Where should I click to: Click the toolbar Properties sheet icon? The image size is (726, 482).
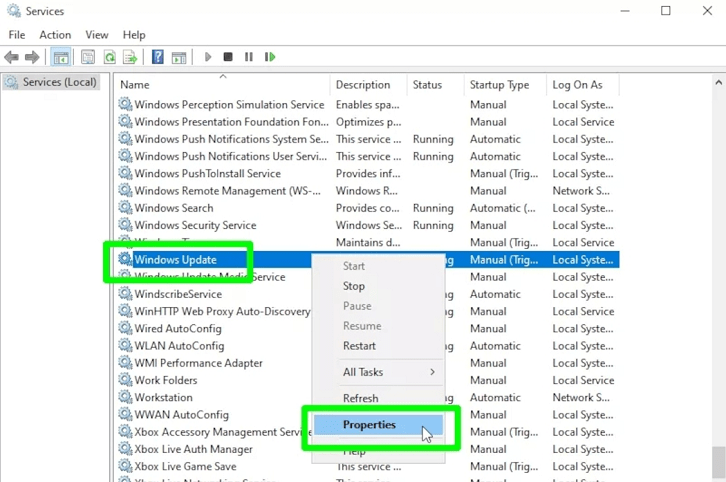click(x=88, y=57)
